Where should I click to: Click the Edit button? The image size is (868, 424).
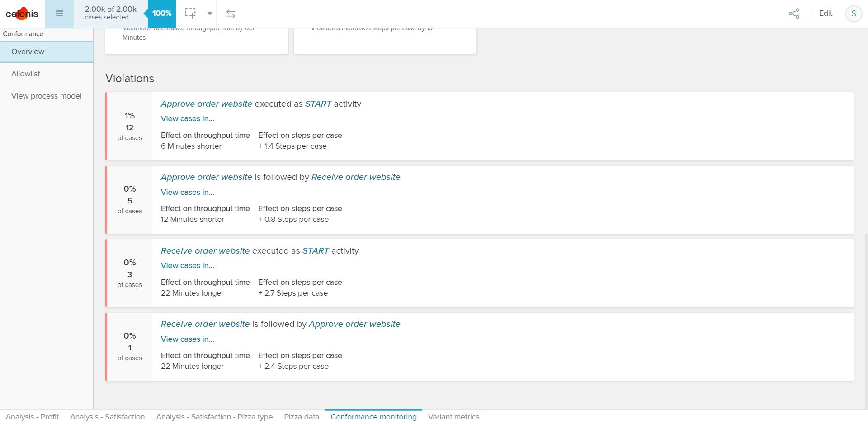[x=826, y=14]
